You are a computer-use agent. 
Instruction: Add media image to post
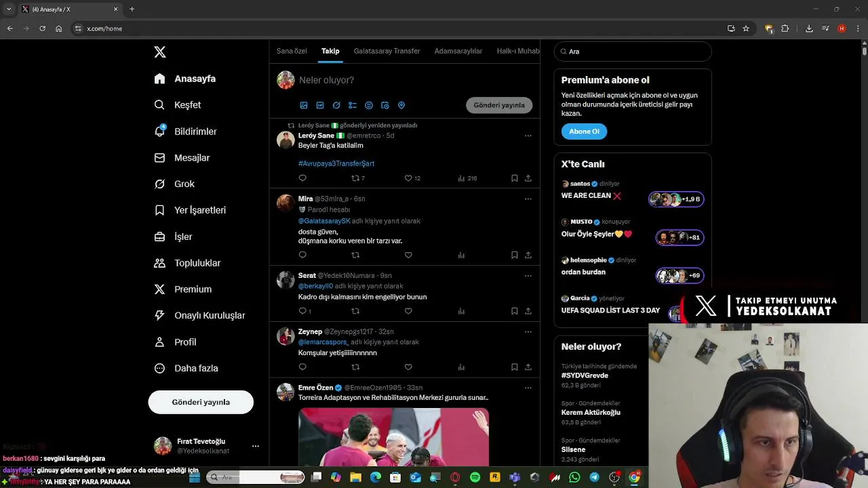click(x=304, y=106)
